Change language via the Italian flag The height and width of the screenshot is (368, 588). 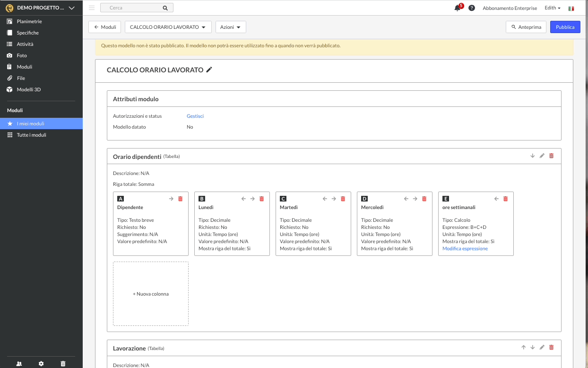571,8
